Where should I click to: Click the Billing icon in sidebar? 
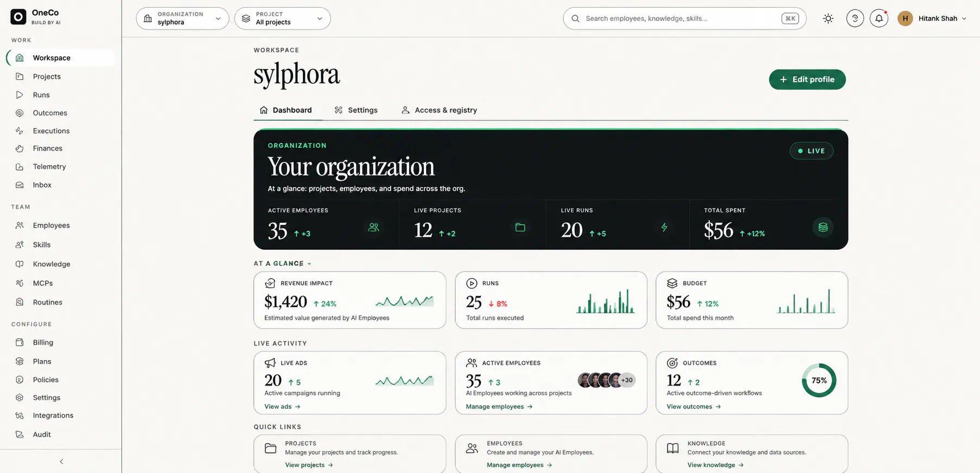click(x=20, y=342)
